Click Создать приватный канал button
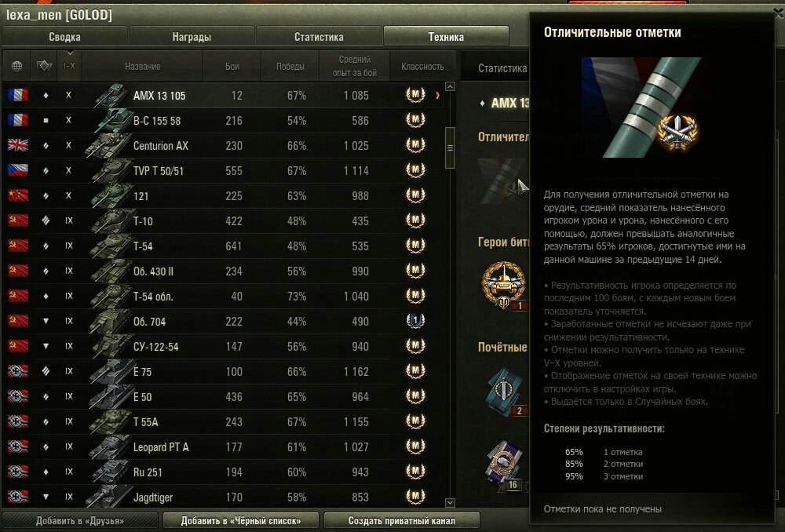This screenshot has height=532, width=785. point(401,520)
